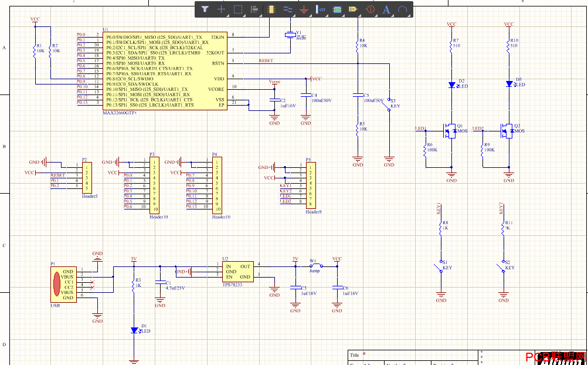Select the Header10 connector P4
588x365 pixels.
coord(217,186)
